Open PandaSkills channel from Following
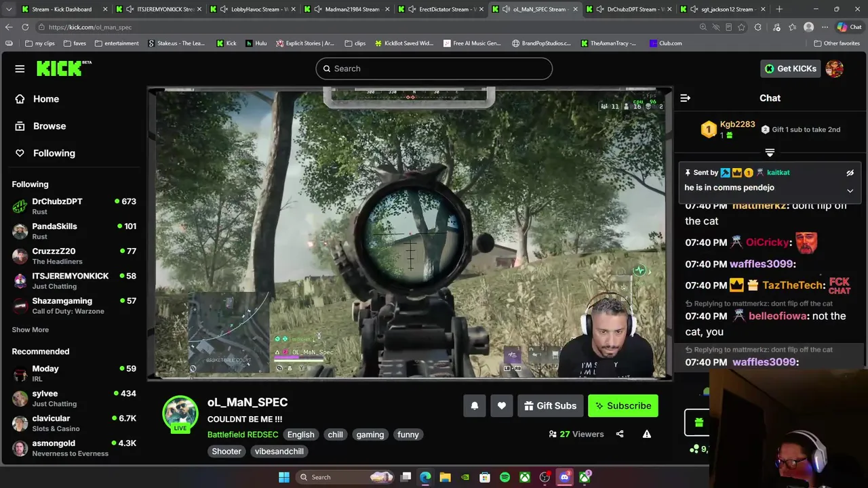868x488 pixels. 74,231
